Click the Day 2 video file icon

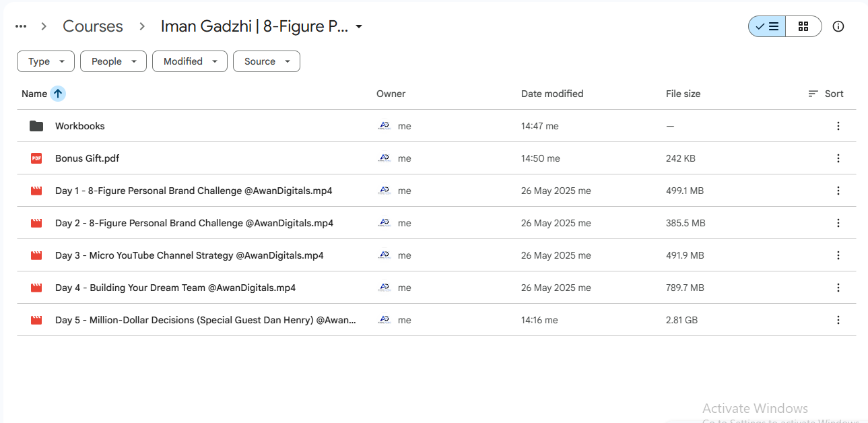click(x=36, y=223)
